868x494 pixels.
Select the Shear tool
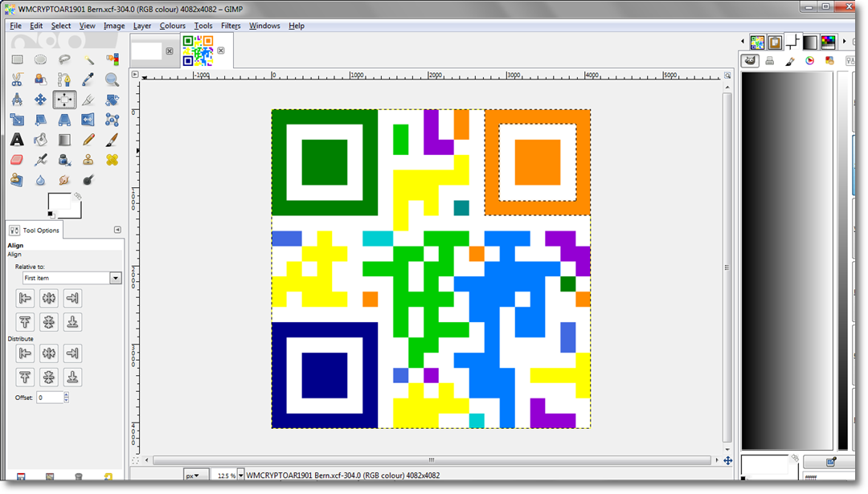point(40,120)
